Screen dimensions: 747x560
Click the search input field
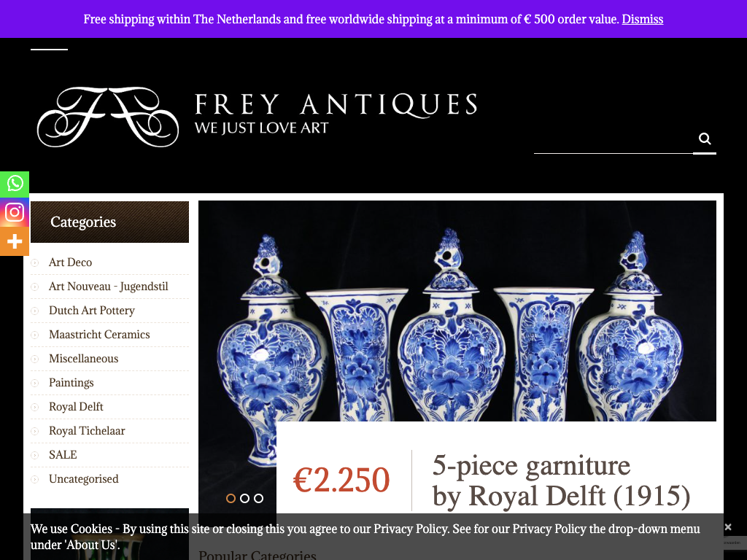click(613, 141)
